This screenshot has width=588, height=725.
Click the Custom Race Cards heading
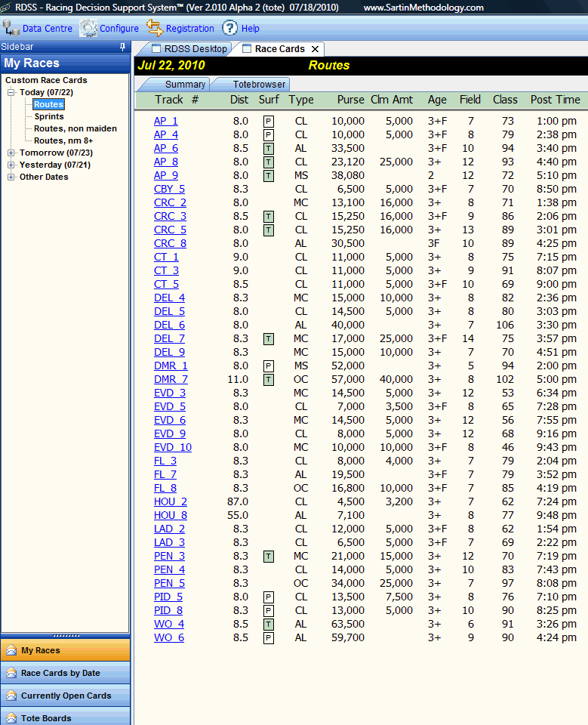point(46,81)
